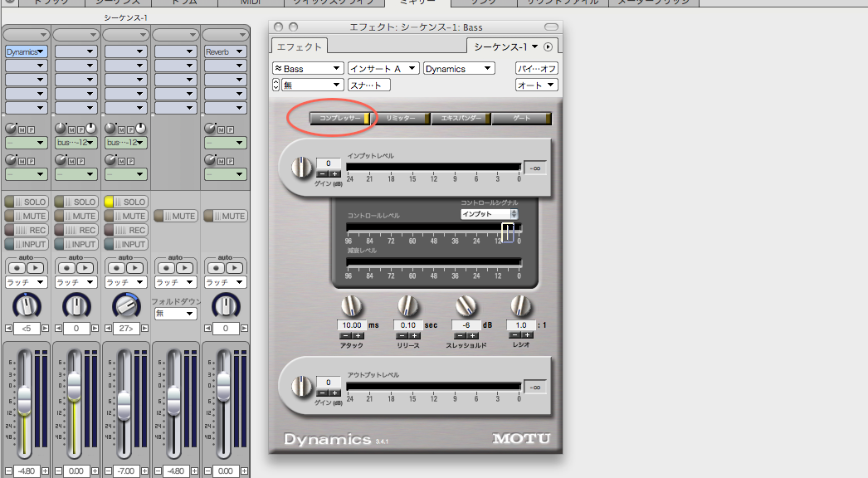868x478 pixels.
Task: Mute the Reverb strip
Action: point(226,216)
